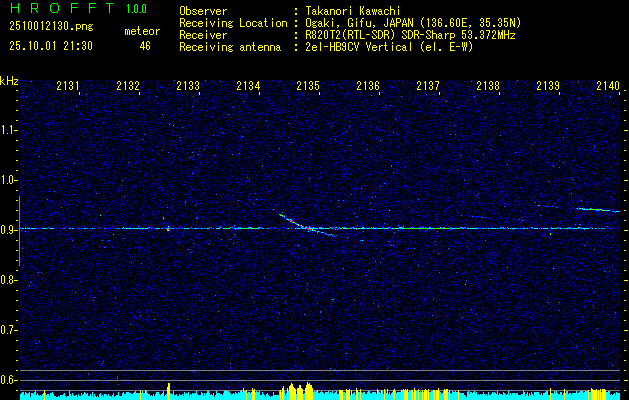The height and width of the screenshot is (400, 629).
Task: Select the file name 2510012130.png
Action: coord(51,27)
